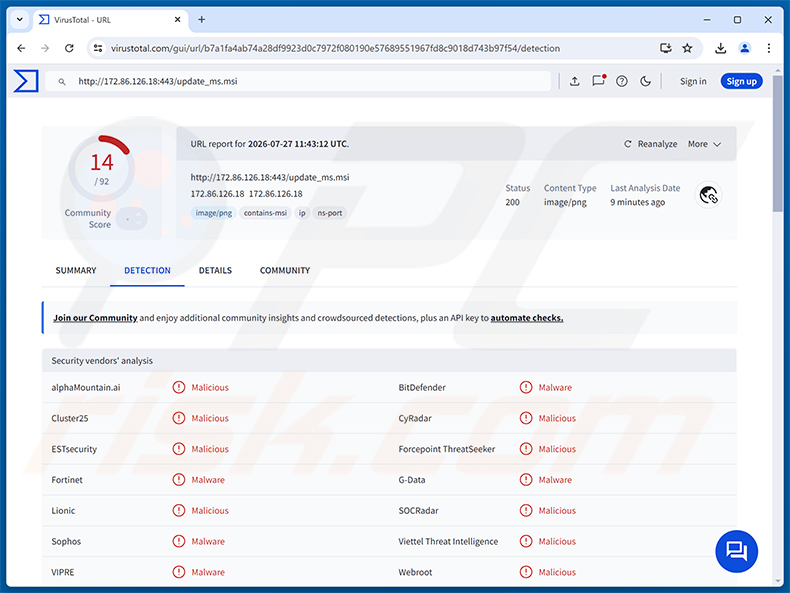
Task: Click the Last Analysis Date value
Action: 637,202
